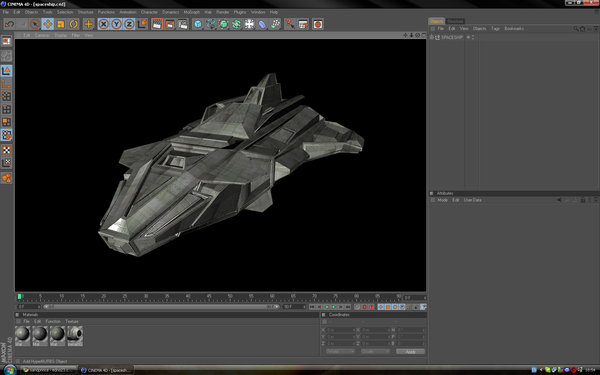Open Function menu in Materials panel
The image size is (600, 375).
tap(53, 321)
